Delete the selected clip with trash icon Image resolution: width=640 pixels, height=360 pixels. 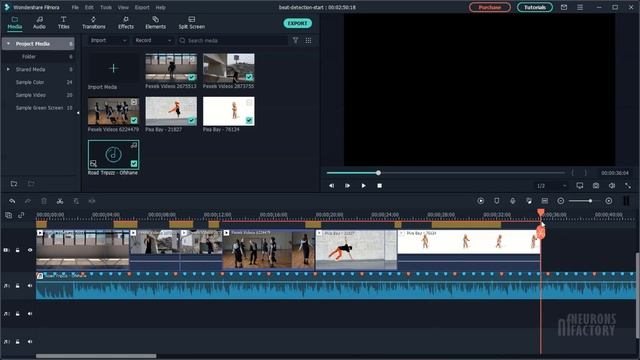pyautogui.click(x=44, y=201)
